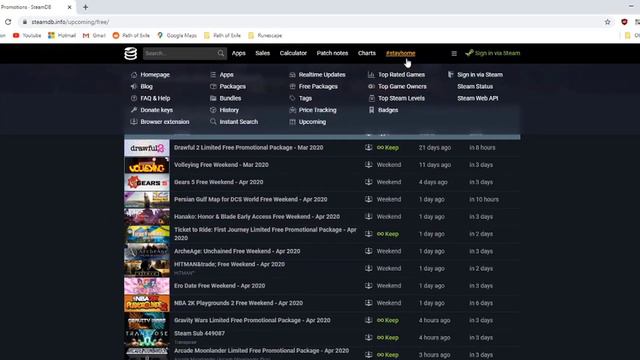
Task: Open Steam Web API link
Action: click(478, 98)
